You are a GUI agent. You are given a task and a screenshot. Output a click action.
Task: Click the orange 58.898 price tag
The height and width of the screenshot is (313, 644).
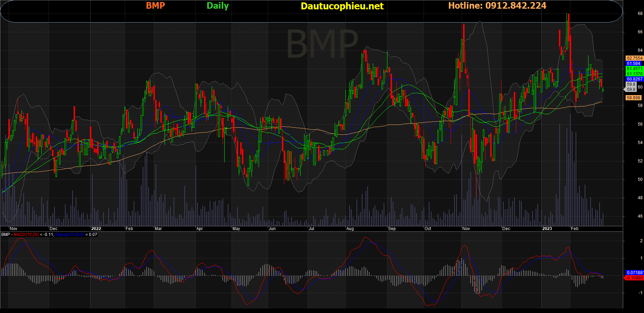coord(634,98)
